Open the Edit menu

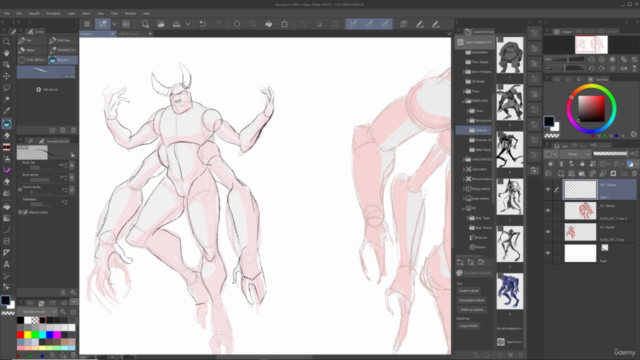click(19, 13)
